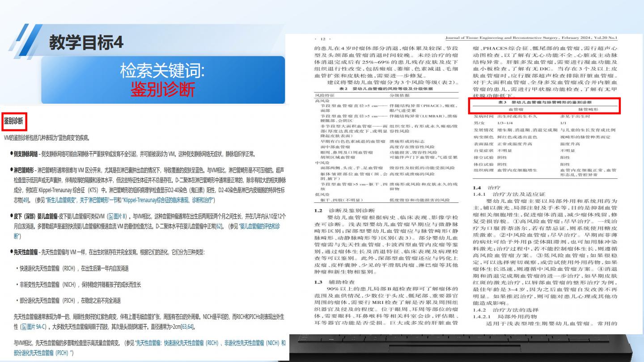
Task: Click the 教学目标4 slide title
Action: 86,42
